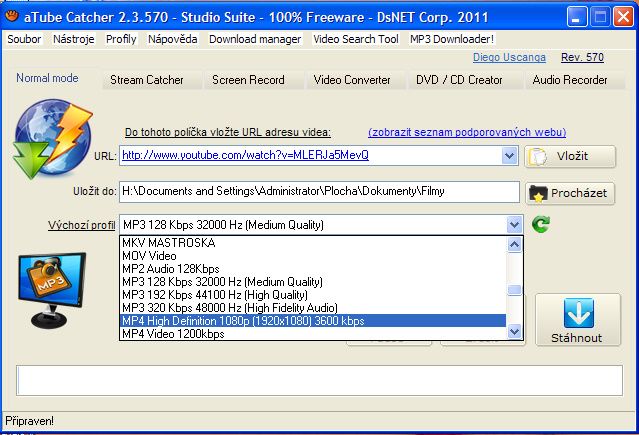
Task: Open the Download manager menu
Action: [255, 39]
